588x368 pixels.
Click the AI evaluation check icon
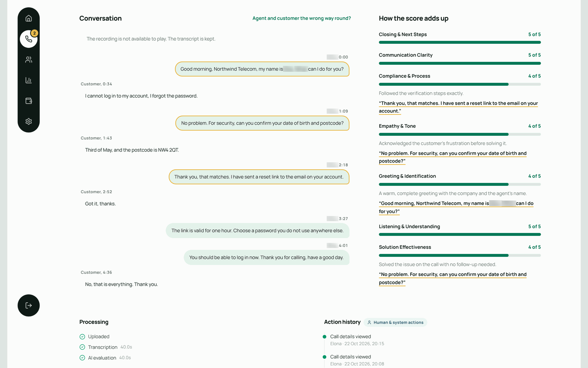coord(82,358)
